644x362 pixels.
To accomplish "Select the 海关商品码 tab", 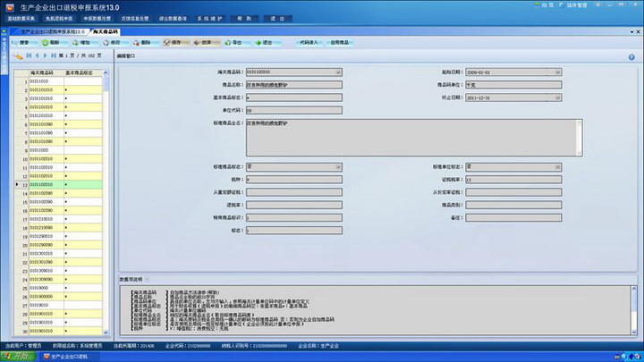I will pos(106,31).
